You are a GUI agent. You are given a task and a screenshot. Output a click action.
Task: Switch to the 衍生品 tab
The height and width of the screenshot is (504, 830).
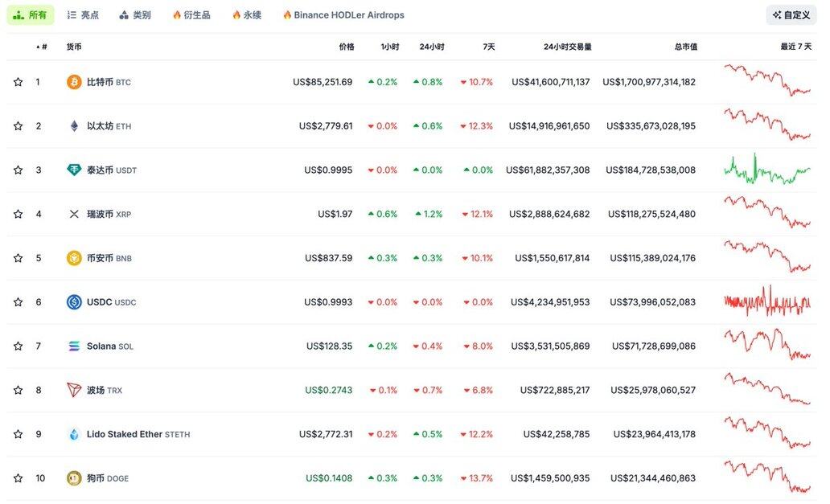point(191,15)
